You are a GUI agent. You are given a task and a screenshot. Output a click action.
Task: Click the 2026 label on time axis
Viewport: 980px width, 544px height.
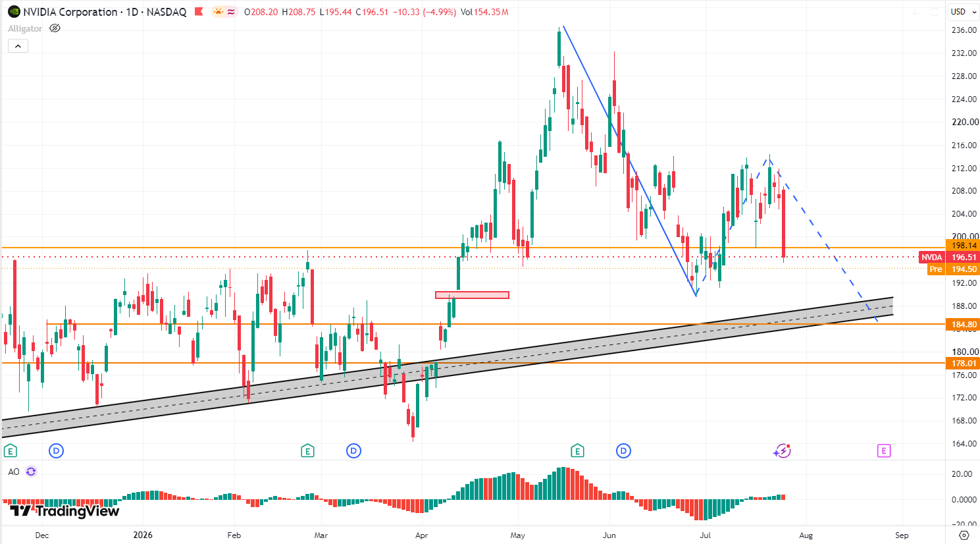(x=143, y=535)
